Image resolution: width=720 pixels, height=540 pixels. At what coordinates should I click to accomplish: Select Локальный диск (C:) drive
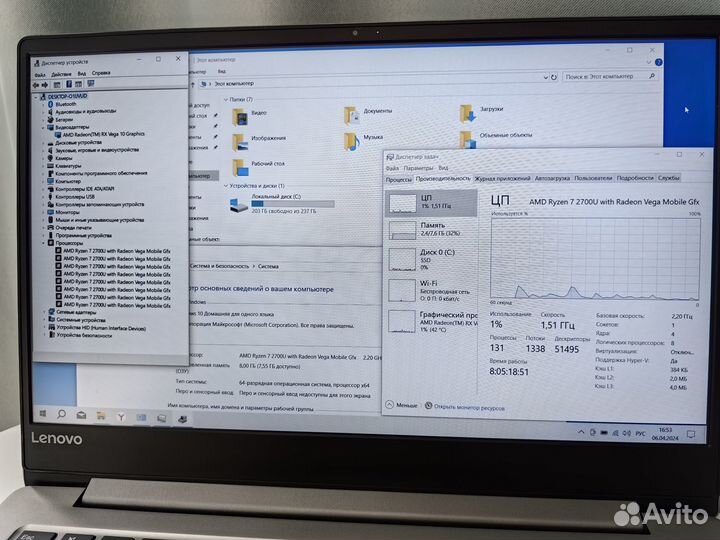coord(281,204)
